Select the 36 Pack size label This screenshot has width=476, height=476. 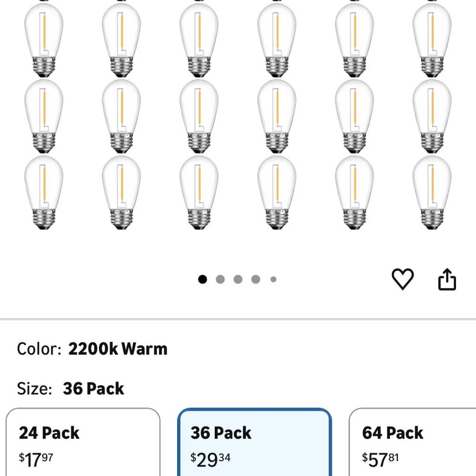tap(94, 389)
